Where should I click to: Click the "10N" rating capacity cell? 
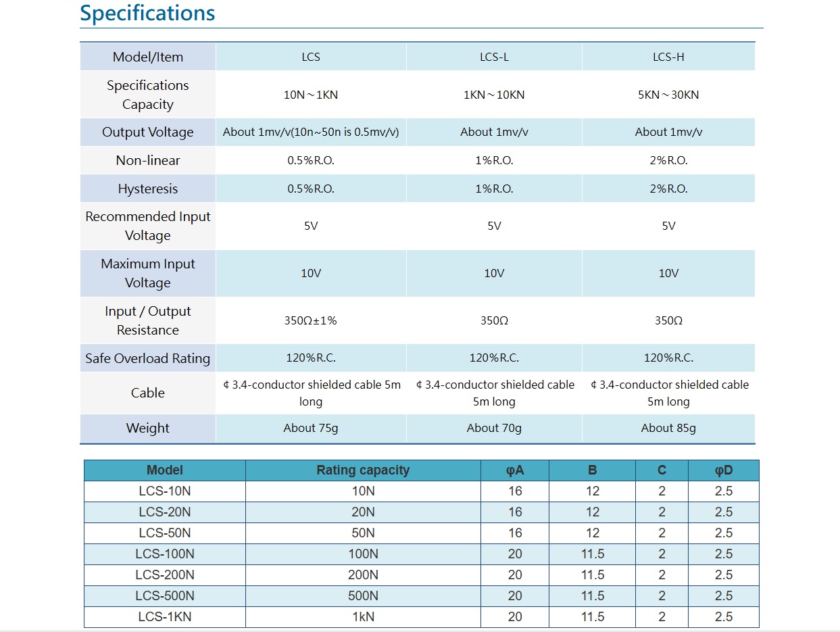(x=363, y=491)
